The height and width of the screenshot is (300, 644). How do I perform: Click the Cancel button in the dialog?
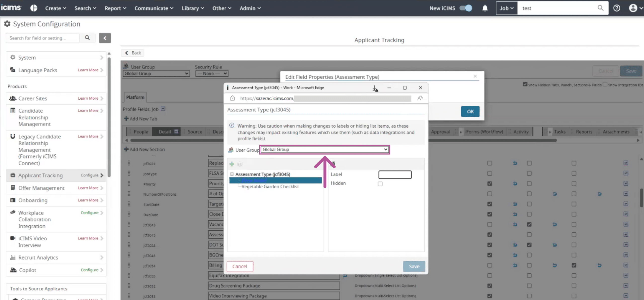[x=240, y=266]
